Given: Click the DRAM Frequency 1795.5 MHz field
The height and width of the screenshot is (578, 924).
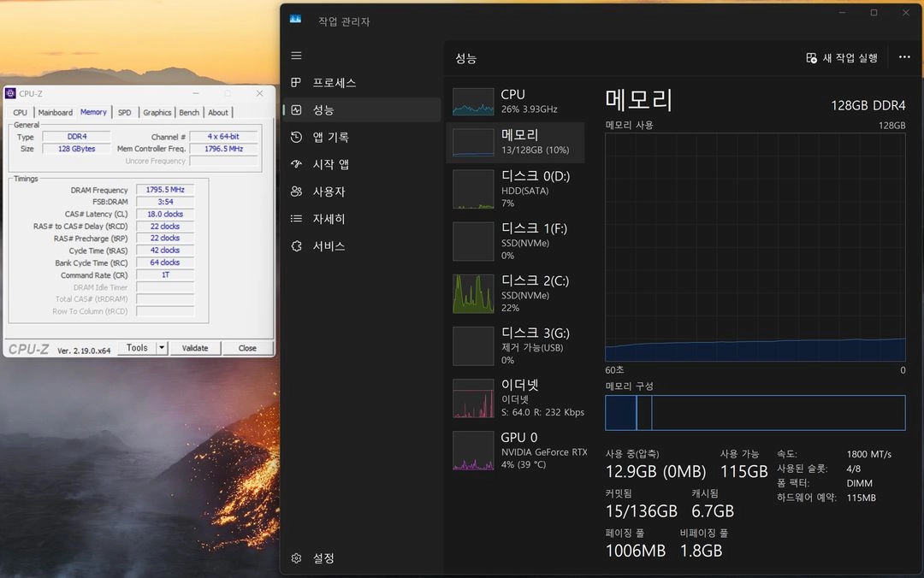Looking at the screenshot, I should coord(165,190).
